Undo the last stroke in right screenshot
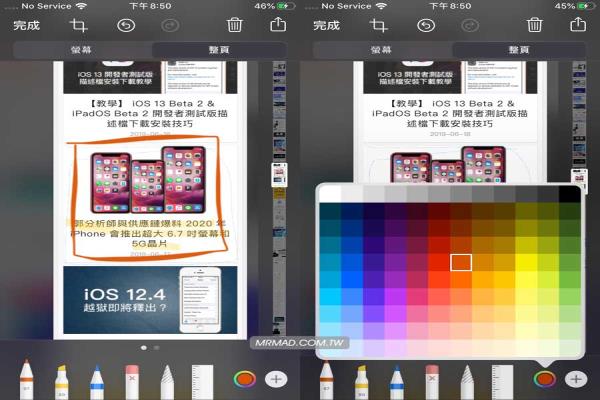 coord(426,26)
